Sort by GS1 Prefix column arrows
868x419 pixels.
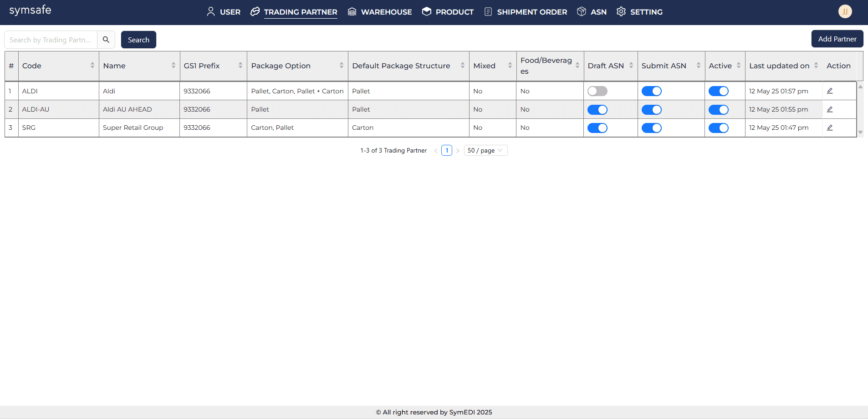pyautogui.click(x=240, y=66)
